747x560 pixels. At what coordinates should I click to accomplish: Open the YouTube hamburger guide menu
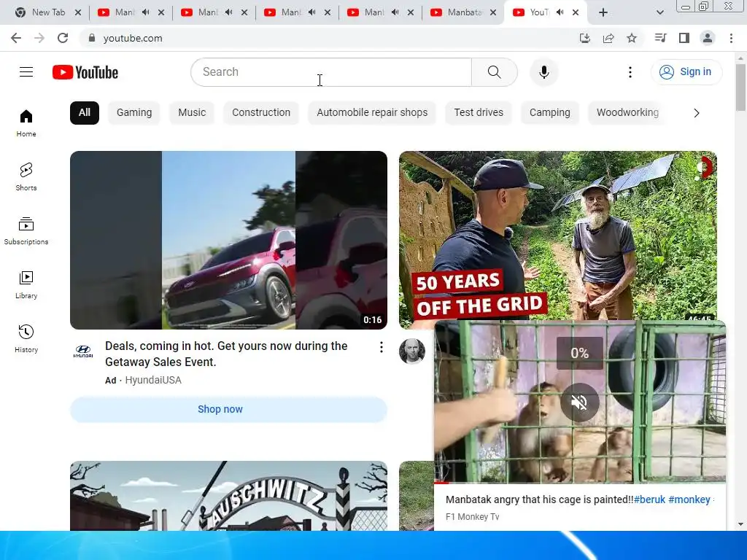click(26, 72)
